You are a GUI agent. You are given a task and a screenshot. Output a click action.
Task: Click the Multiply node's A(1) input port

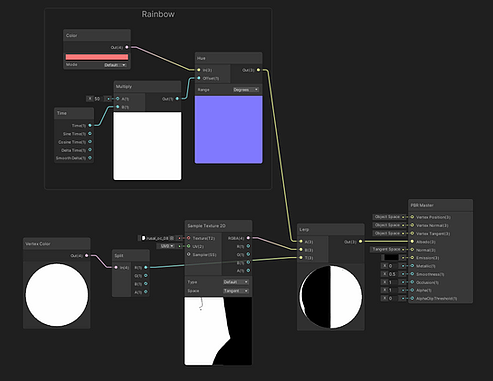117,99
